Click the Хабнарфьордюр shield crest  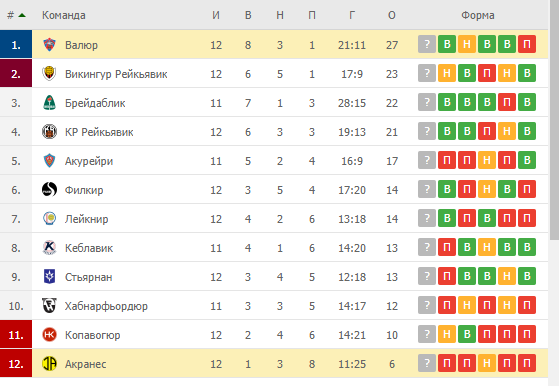[49, 305]
